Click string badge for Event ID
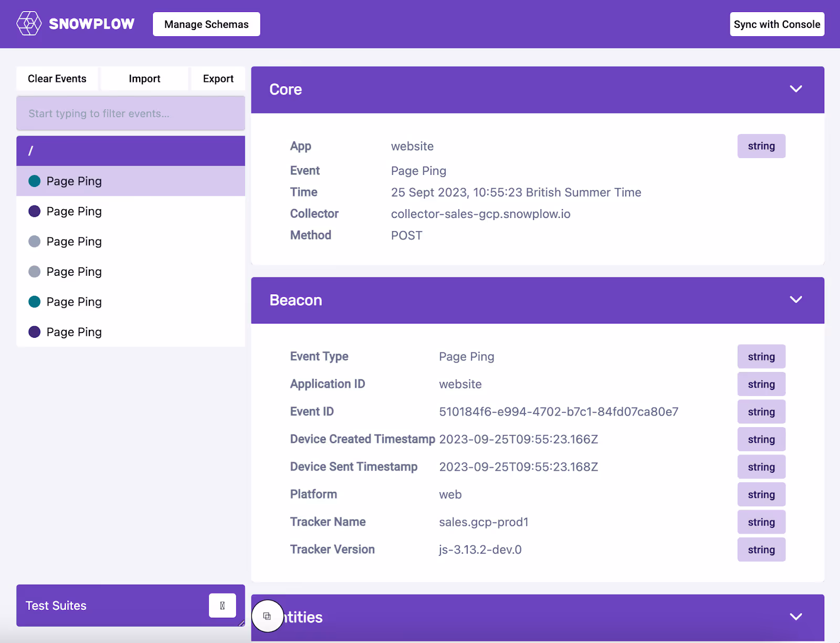The height and width of the screenshot is (643, 840). pyautogui.click(x=761, y=412)
